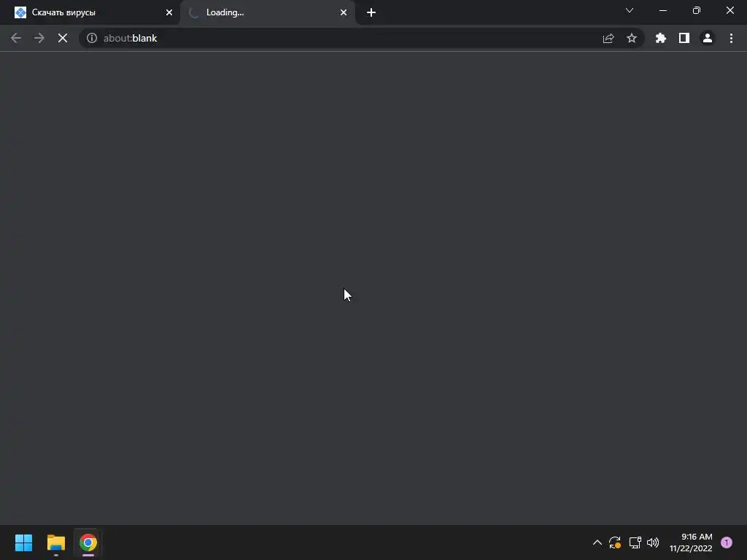Share this page icon
The width and height of the screenshot is (747, 560).
click(608, 38)
